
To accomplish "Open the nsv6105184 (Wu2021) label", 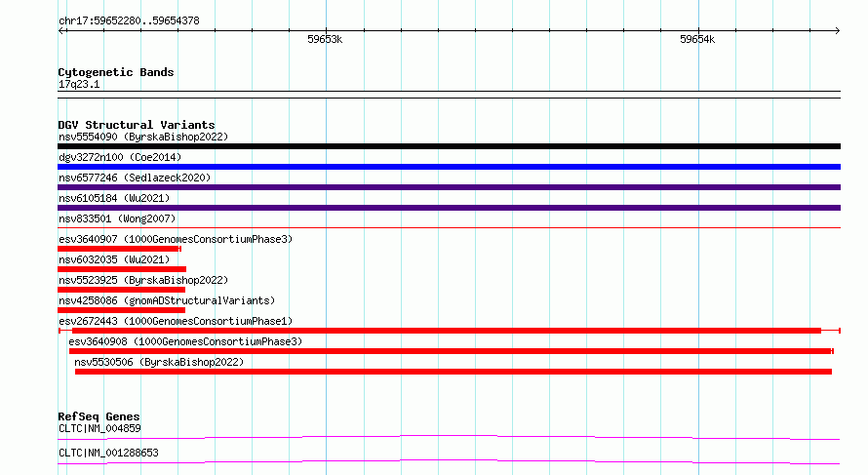I will coord(114,198).
